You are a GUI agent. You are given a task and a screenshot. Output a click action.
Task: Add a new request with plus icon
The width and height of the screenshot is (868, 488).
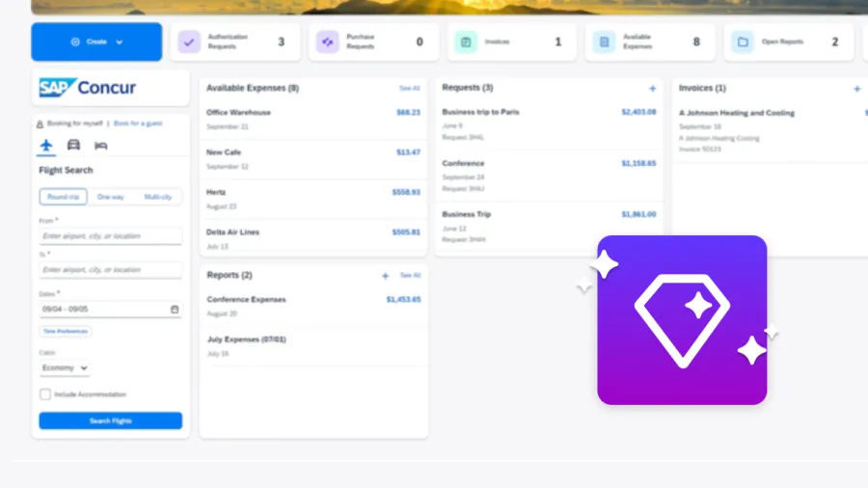point(653,89)
